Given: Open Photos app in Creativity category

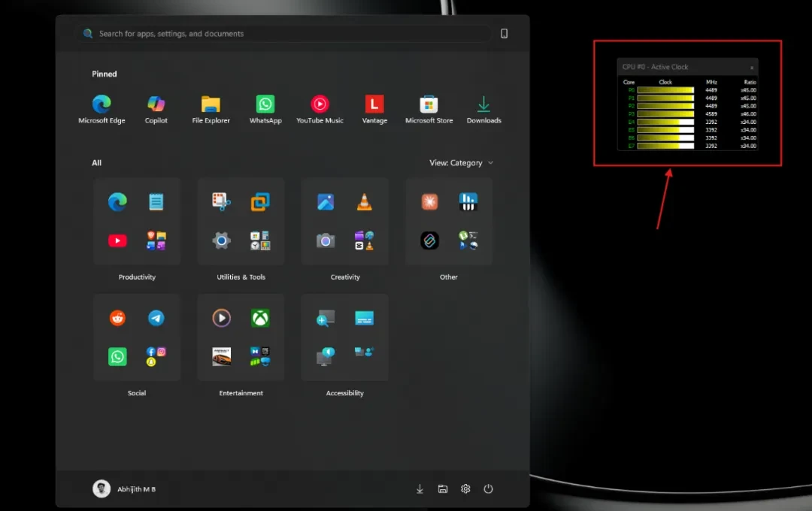Looking at the screenshot, I should coord(326,201).
